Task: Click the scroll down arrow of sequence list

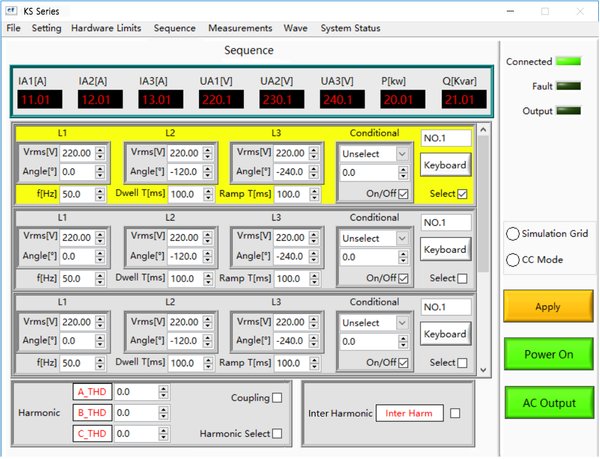Action: (483, 370)
